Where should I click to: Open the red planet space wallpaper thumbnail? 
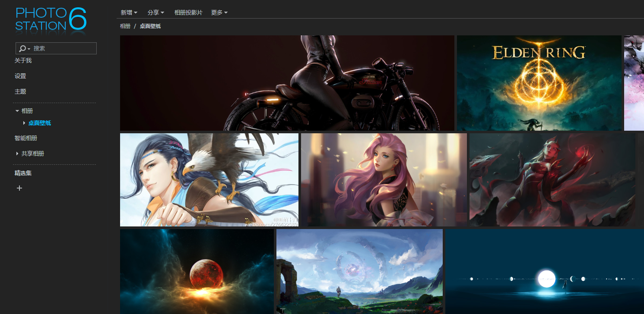[197, 271]
